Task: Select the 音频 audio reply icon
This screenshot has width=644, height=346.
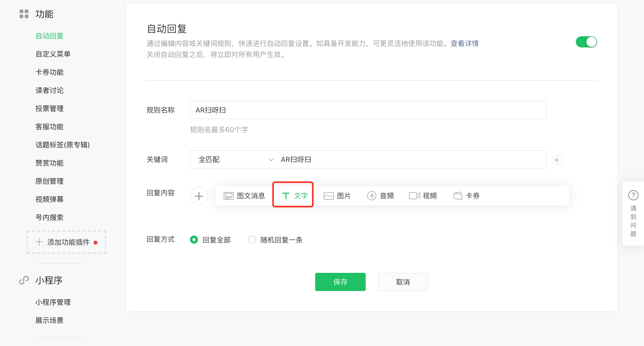Action: (x=371, y=196)
